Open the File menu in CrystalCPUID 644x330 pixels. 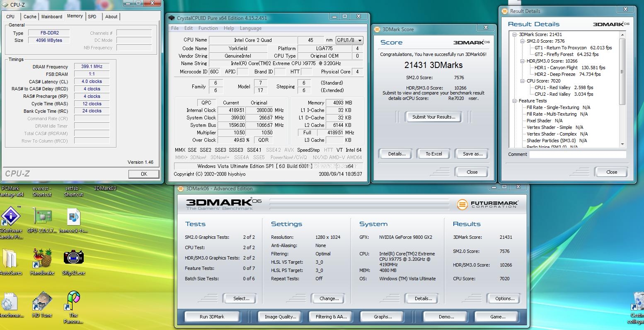point(175,28)
